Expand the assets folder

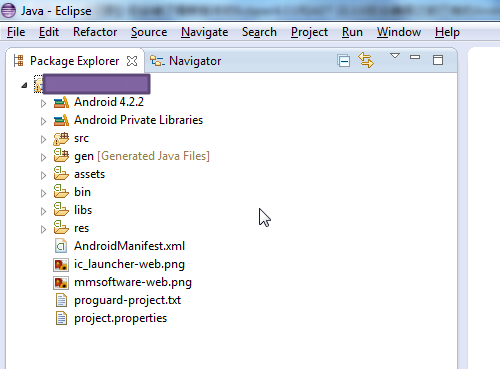click(x=43, y=175)
